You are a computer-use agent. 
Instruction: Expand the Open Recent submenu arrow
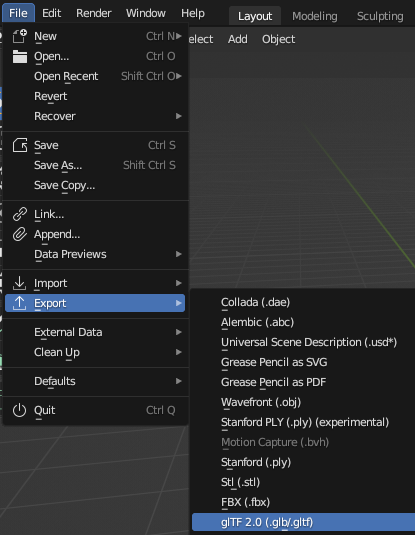coord(178,76)
